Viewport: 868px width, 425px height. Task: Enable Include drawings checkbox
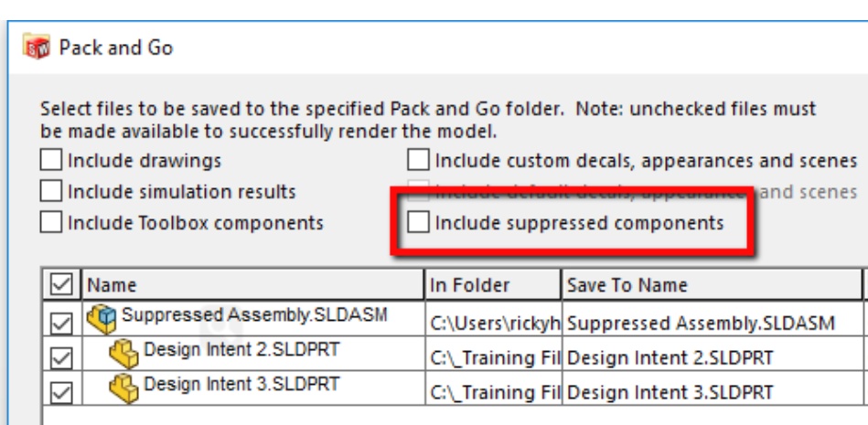[51, 161]
